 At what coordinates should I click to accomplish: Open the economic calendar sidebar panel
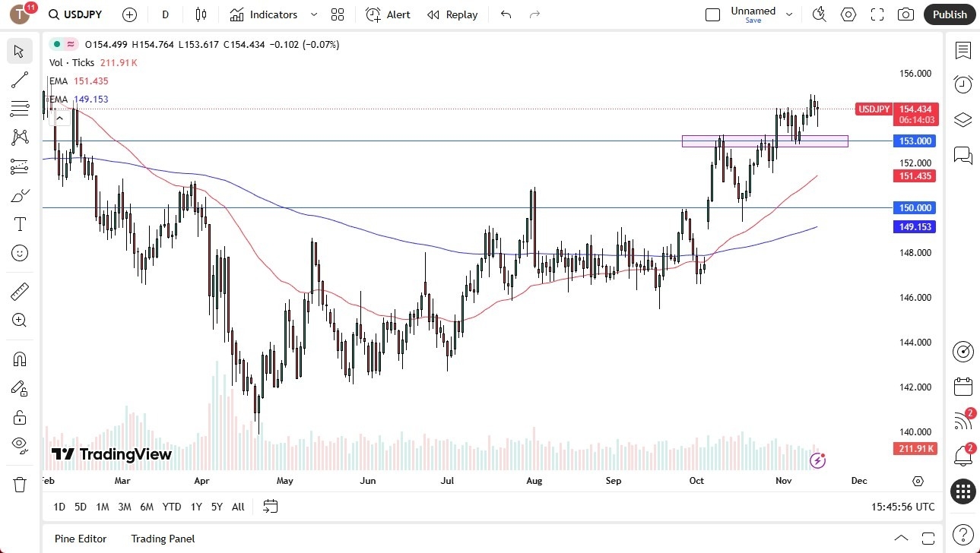[x=963, y=386]
